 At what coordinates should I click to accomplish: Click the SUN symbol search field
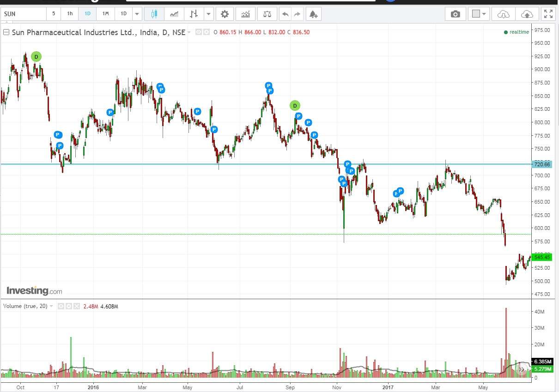[x=24, y=14]
